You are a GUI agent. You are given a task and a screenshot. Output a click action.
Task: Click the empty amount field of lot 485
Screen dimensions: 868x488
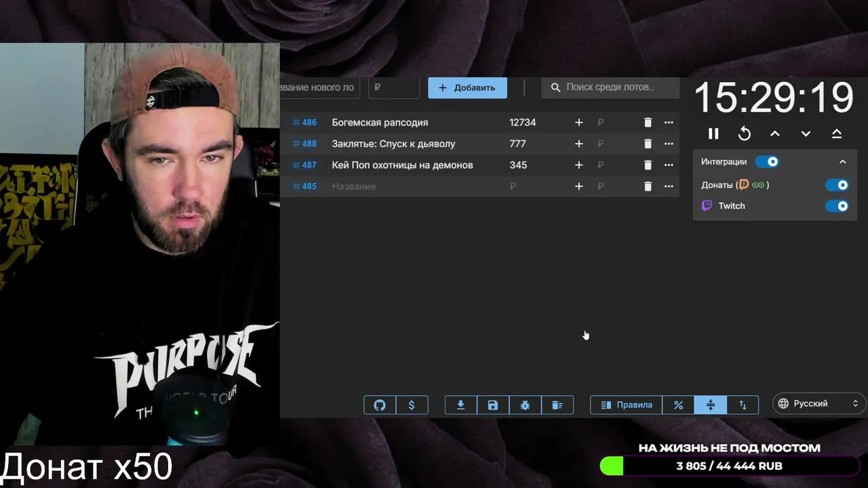[x=536, y=186]
